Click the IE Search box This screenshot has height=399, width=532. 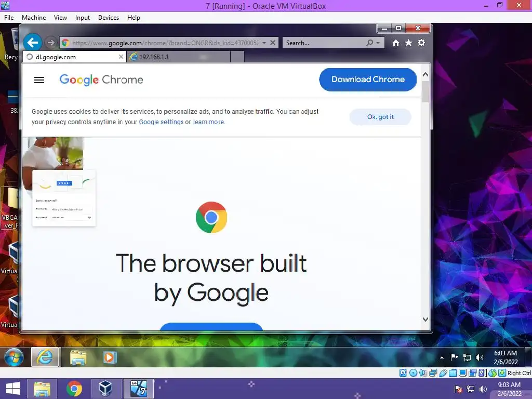(324, 43)
